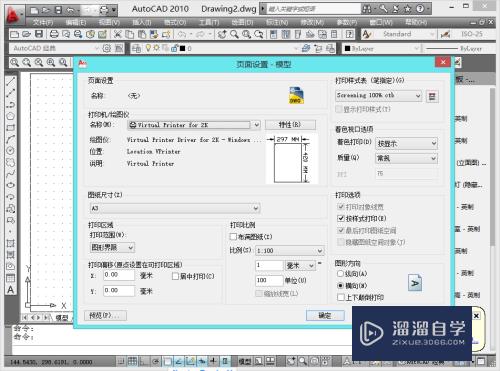The image size is (500, 371).
Task: Select the Table tool in the draw toolbar
Action: (x=11, y=278)
